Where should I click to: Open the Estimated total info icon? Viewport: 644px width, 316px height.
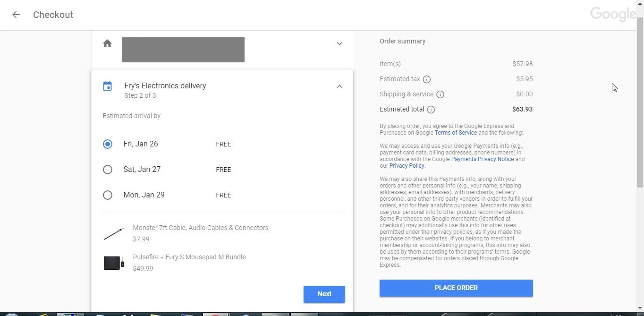click(431, 110)
